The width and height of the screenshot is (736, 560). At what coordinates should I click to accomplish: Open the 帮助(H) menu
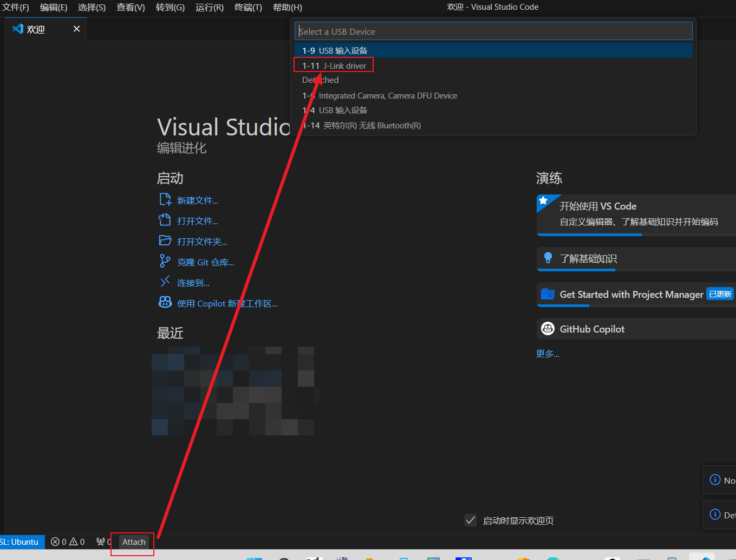[x=288, y=7]
